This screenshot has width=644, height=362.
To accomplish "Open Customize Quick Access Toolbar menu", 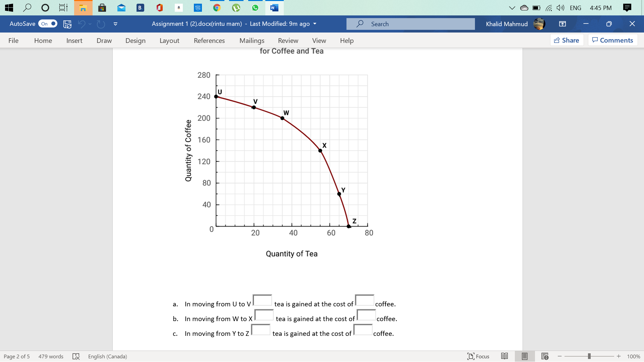I will coord(115,24).
